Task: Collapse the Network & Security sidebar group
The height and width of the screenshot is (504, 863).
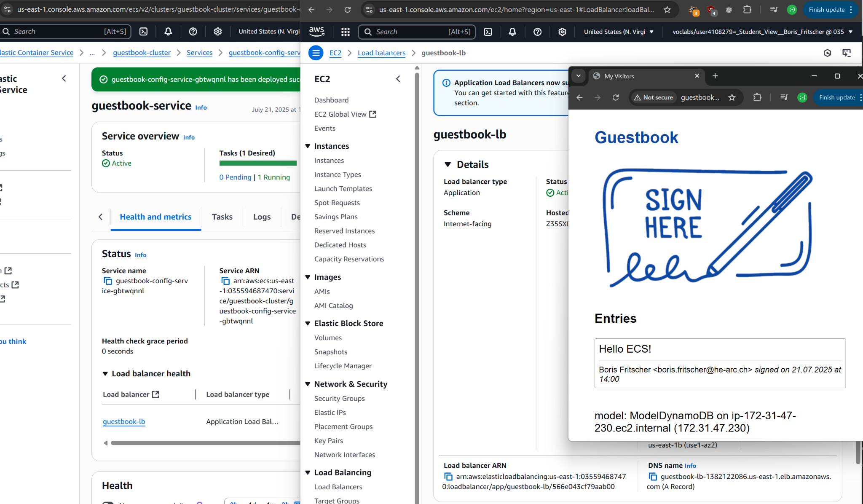Action: point(308,384)
